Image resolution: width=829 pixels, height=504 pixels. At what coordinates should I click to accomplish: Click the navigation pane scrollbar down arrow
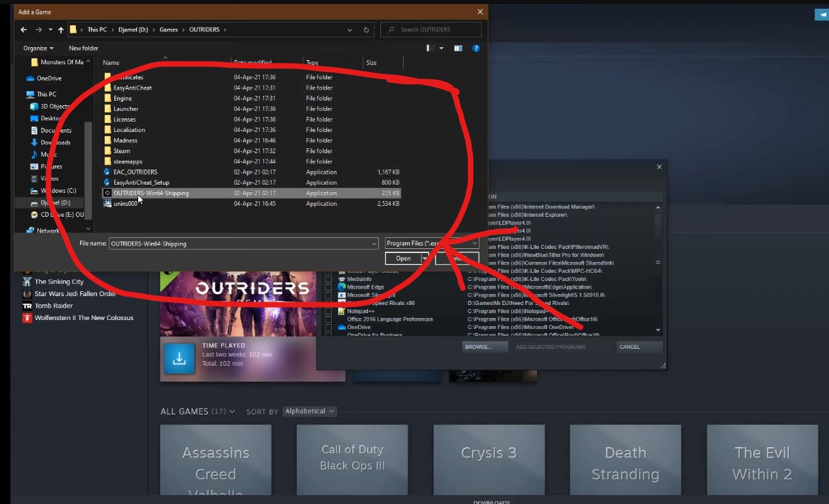(88, 230)
